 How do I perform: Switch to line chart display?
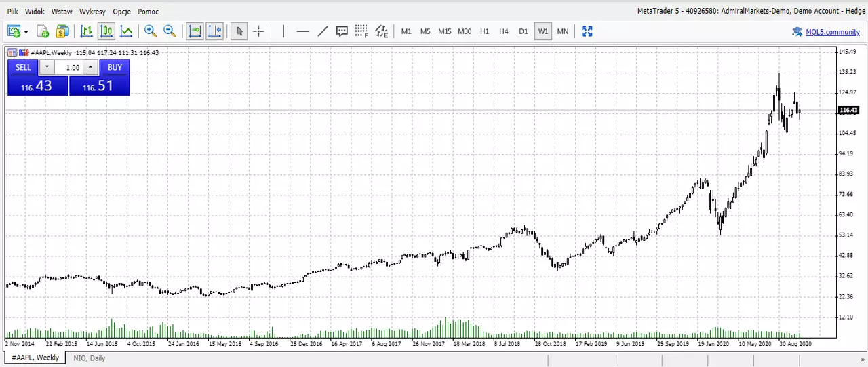(x=126, y=31)
